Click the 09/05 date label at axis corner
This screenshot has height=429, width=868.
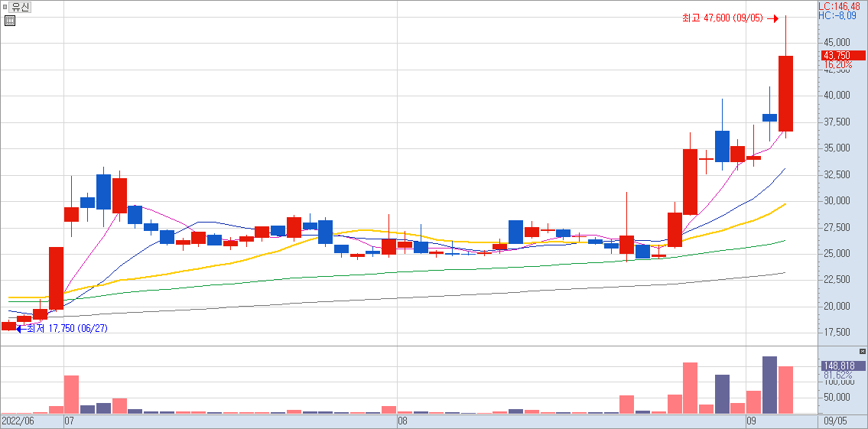tap(836, 421)
